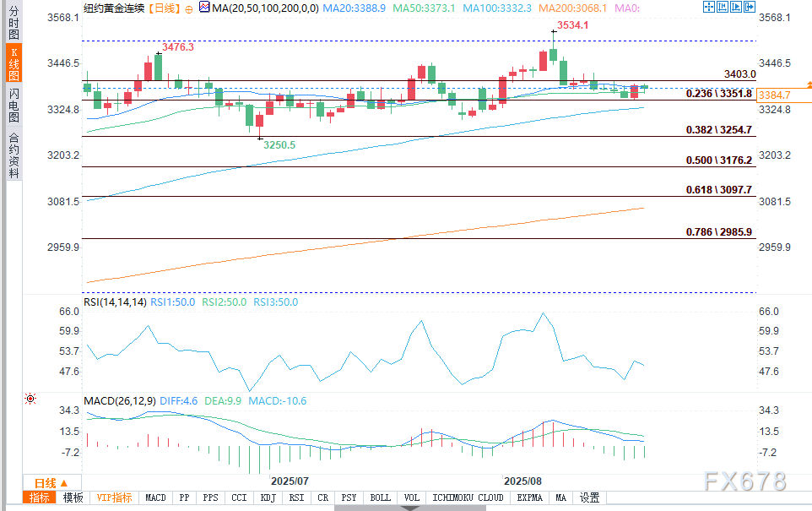Click the small circle icon after 日线 label
The width and height of the screenshot is (812, 511).
point(187,8)
